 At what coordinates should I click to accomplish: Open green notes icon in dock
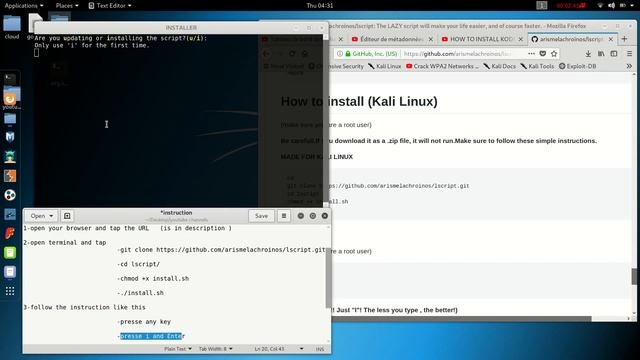10,253
